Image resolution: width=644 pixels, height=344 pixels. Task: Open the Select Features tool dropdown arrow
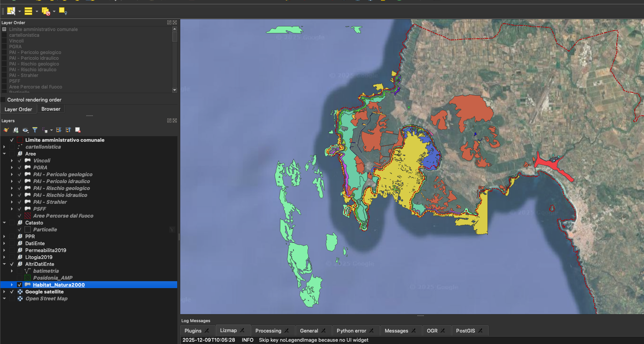tap(20, 11)
